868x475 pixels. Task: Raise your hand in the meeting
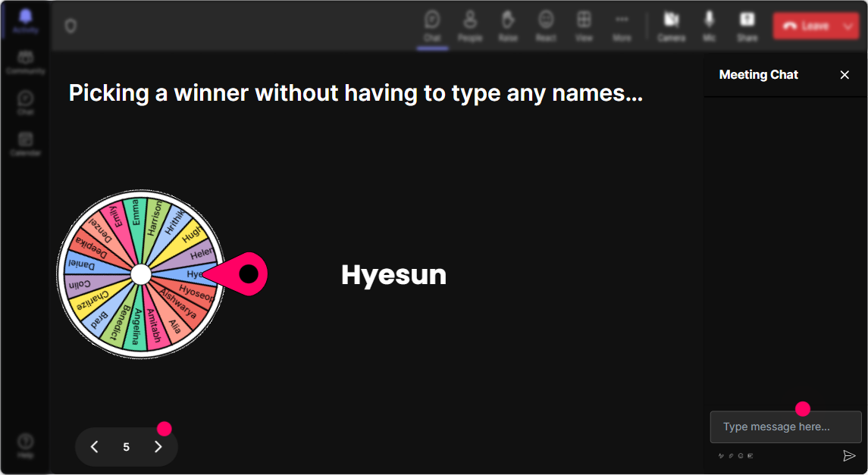tap(508, 26)
